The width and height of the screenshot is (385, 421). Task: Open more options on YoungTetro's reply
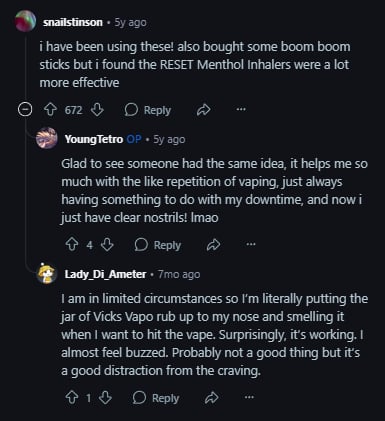pos(251,244)
